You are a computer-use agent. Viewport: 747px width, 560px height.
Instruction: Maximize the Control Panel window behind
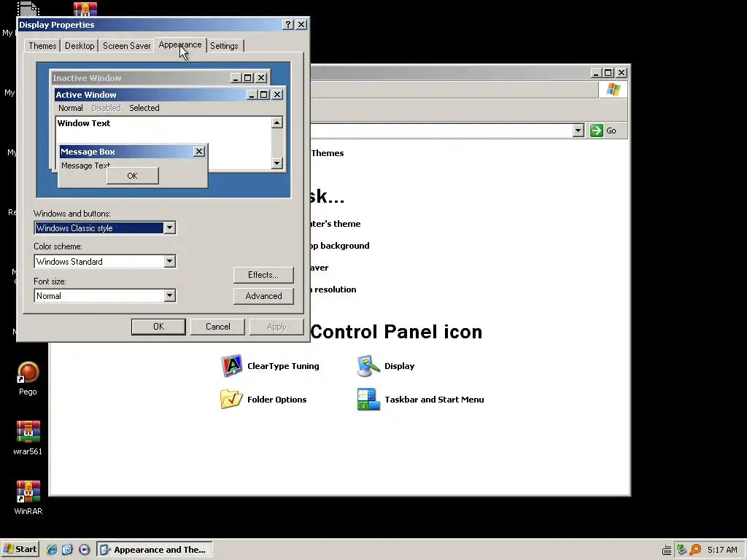coord(608,72)
